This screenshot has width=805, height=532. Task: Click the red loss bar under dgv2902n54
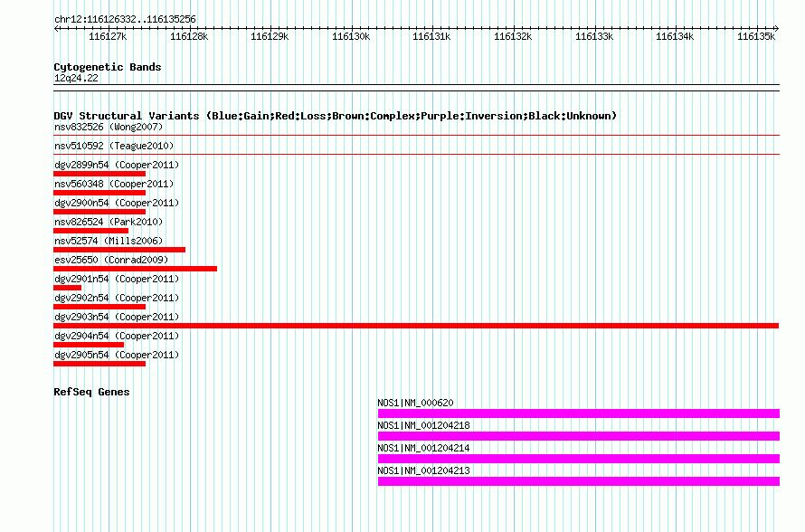(99, 307)
